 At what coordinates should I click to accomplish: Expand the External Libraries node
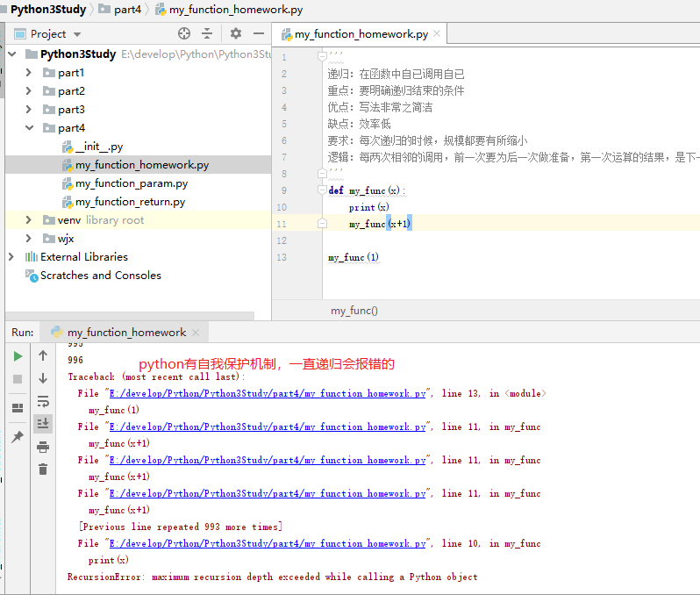click(11, 257)
